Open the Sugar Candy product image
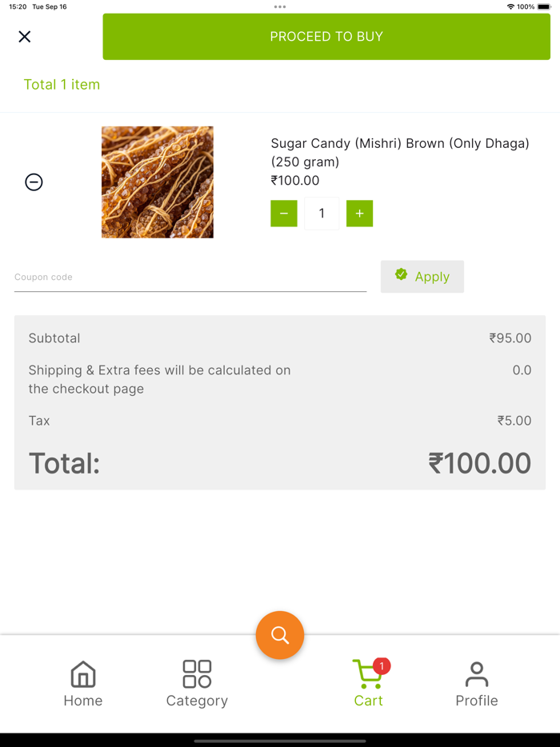 click(158, 182)
